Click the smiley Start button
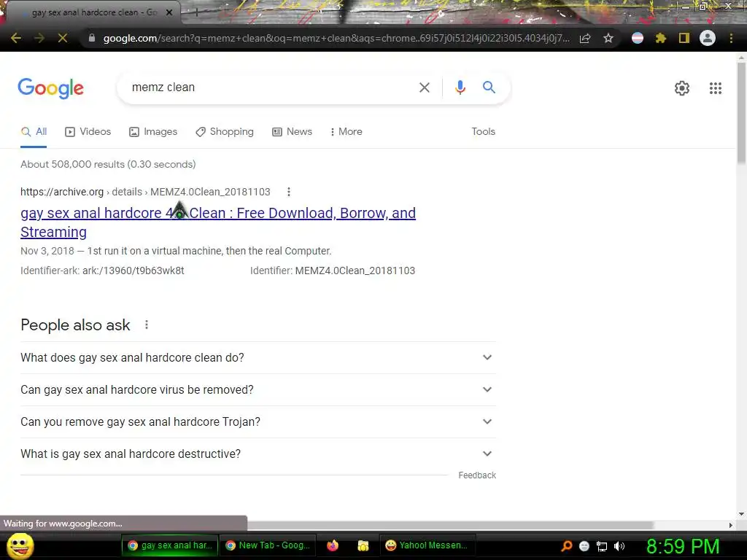747x560 pixels. [x=20, y=545]
